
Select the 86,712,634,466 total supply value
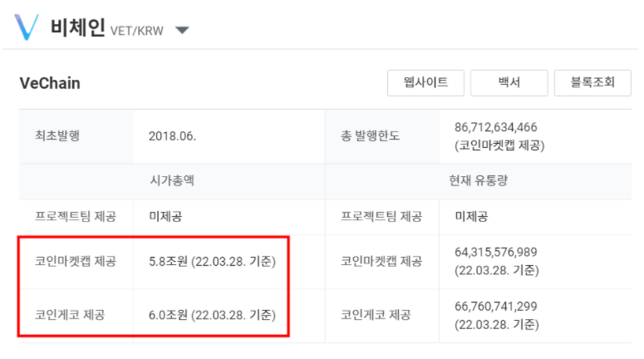point(496,127)
